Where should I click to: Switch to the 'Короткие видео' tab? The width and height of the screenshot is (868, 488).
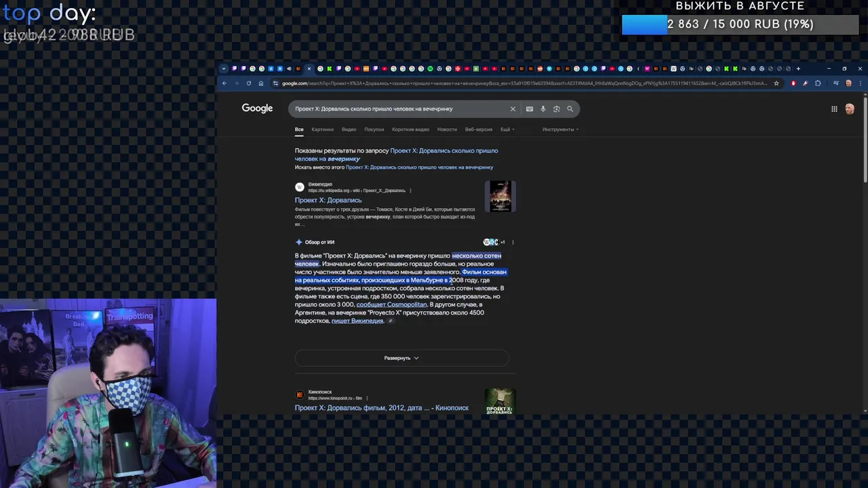click(411, 129)
